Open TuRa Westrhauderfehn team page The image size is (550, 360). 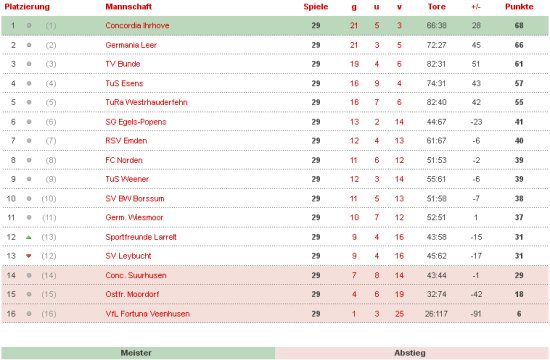[146, 102]
